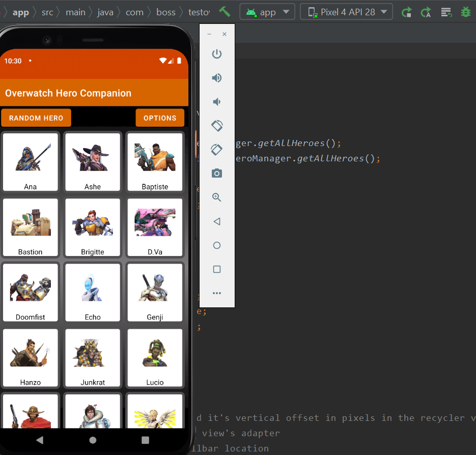Screen dimensions: 476x455
Task: Click the "view's adapter" comment line
Action: coord(241,433)
